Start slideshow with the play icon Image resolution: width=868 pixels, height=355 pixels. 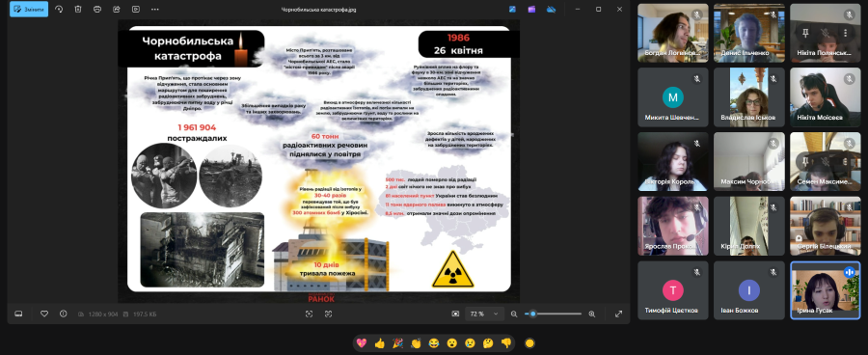(136, 9)
